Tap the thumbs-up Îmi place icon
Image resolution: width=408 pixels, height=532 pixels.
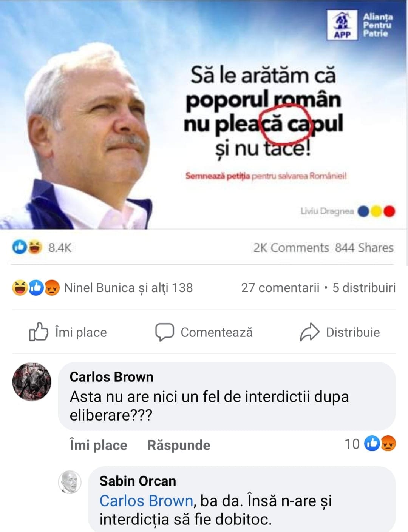click(39, 332)
